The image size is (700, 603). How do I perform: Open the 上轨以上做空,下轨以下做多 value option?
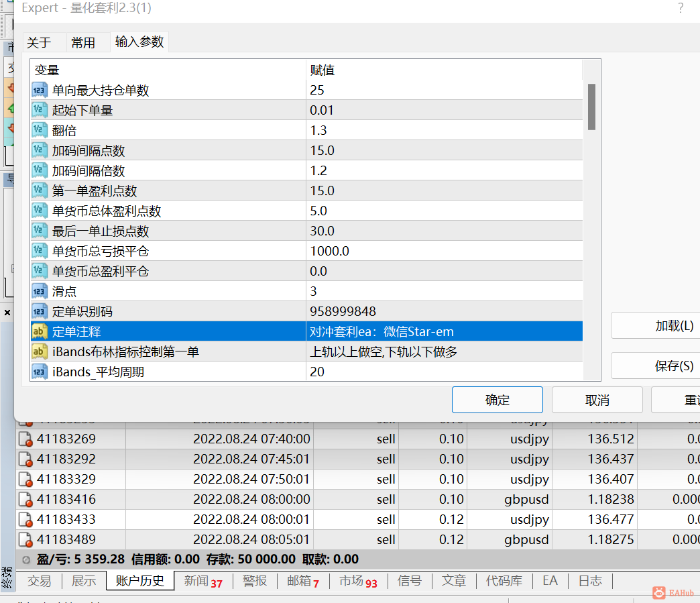point(444,351)
